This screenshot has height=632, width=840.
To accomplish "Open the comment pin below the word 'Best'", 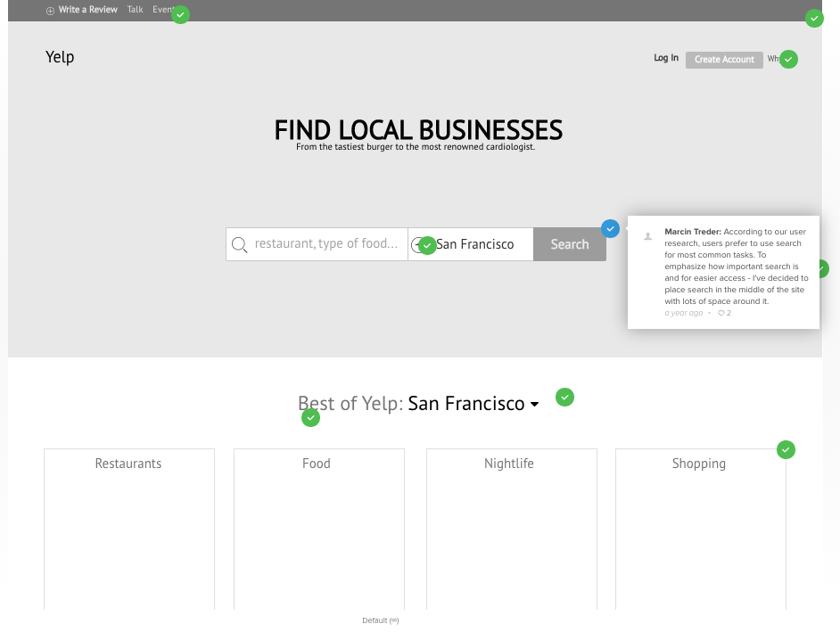I will 310,418.
